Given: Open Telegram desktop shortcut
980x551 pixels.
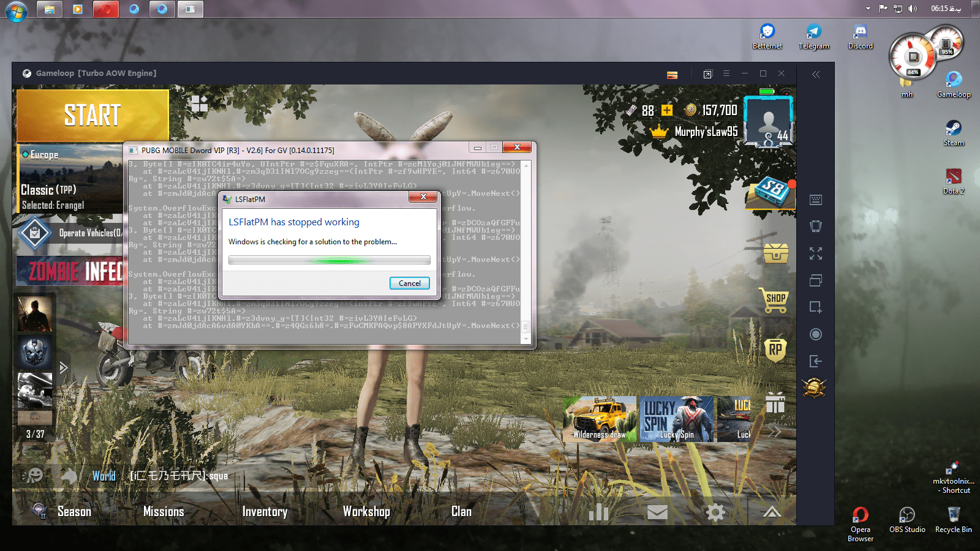Looking at the screenshot, I should click(814, 37).
